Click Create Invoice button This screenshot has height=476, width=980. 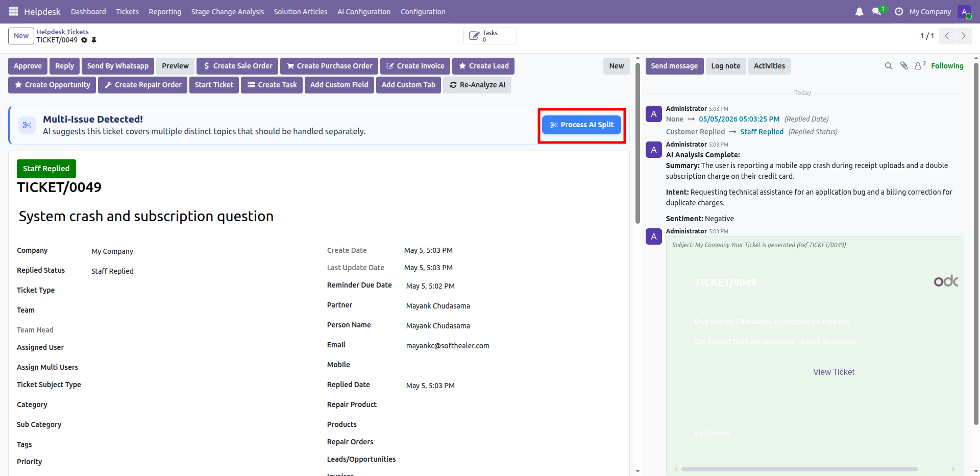(415, 66)
